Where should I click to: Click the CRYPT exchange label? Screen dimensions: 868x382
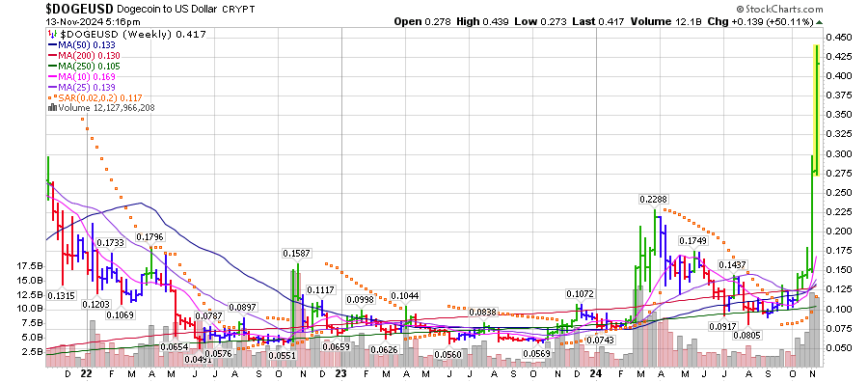238,10
